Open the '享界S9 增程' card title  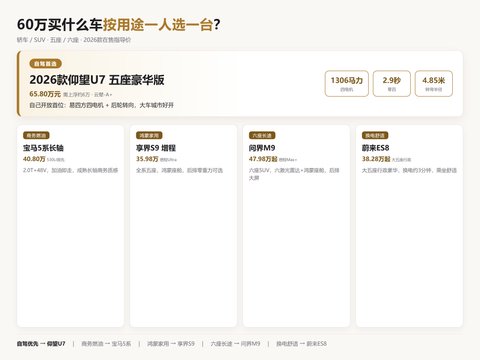pos(156,148)
